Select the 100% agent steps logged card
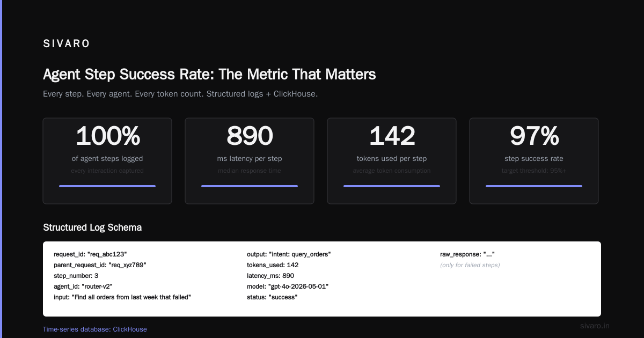Image resolution: width=644 pixels, height=338 pixels. tap(107, 161)
